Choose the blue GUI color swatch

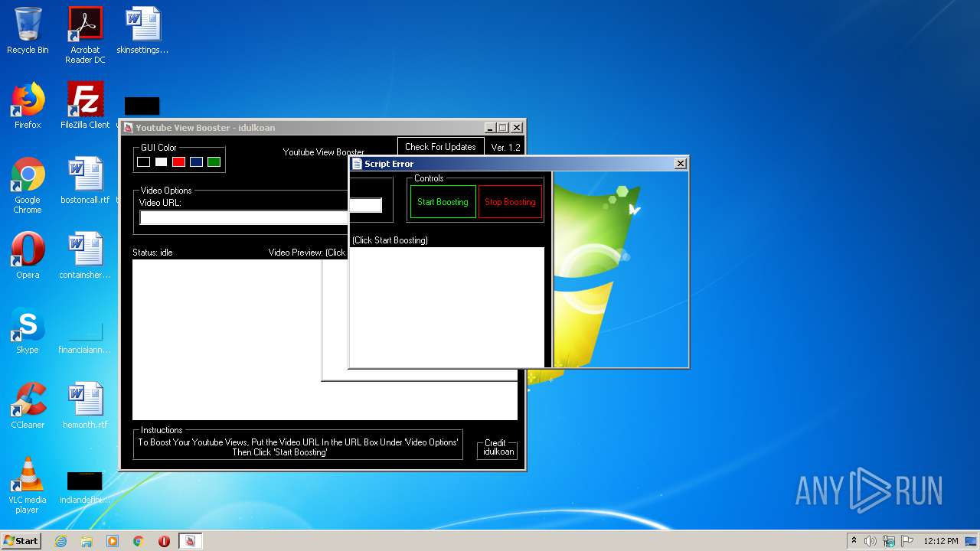(x=196, y=161)
